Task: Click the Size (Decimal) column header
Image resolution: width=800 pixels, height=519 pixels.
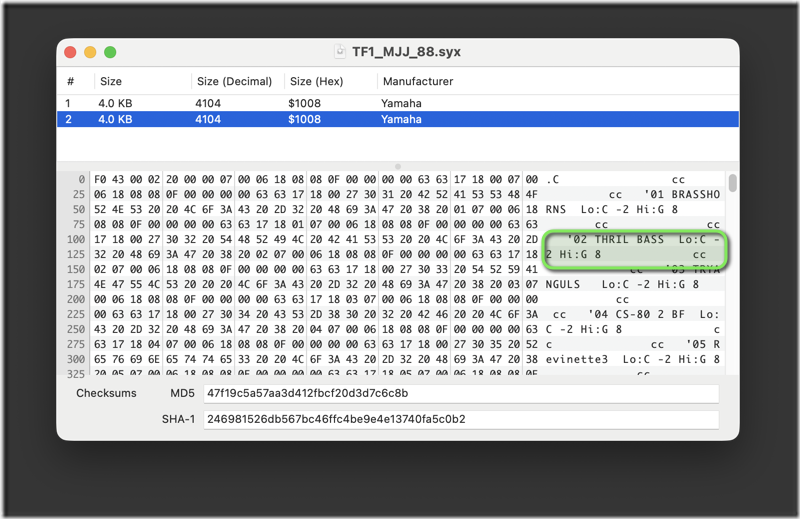Action: pyautogui.click(x=235, y=81)
